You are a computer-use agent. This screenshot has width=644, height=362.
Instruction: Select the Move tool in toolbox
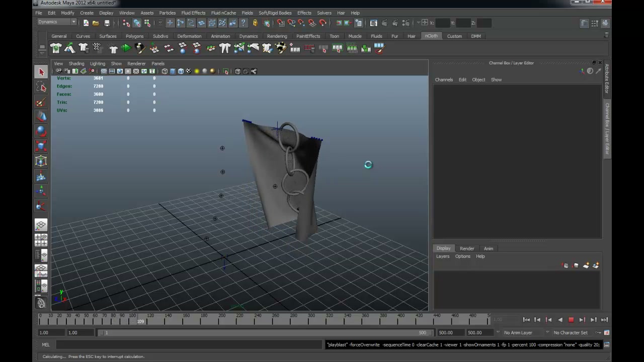click(41, 117)
